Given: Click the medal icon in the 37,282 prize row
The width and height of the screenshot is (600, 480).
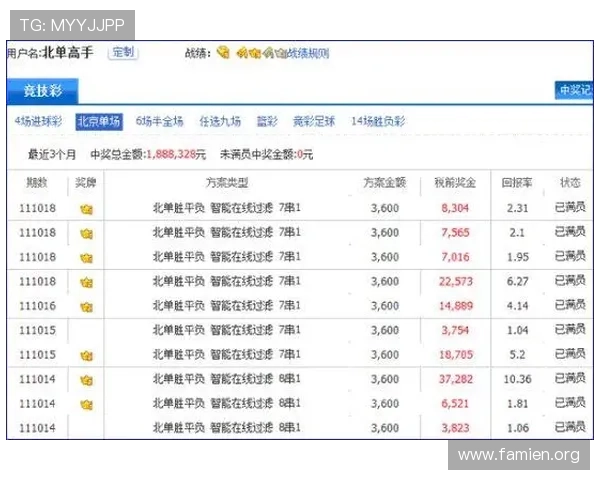Looking at the screenshot, I should pyautogui.click(x=86, y=380).
